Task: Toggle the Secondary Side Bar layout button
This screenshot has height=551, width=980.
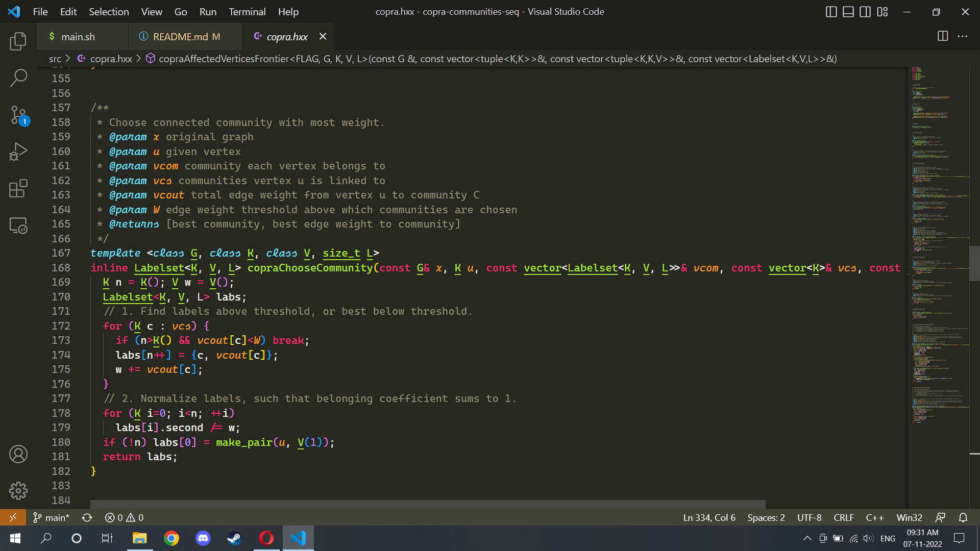Action: pyautogui.click(x=865, y=12)
